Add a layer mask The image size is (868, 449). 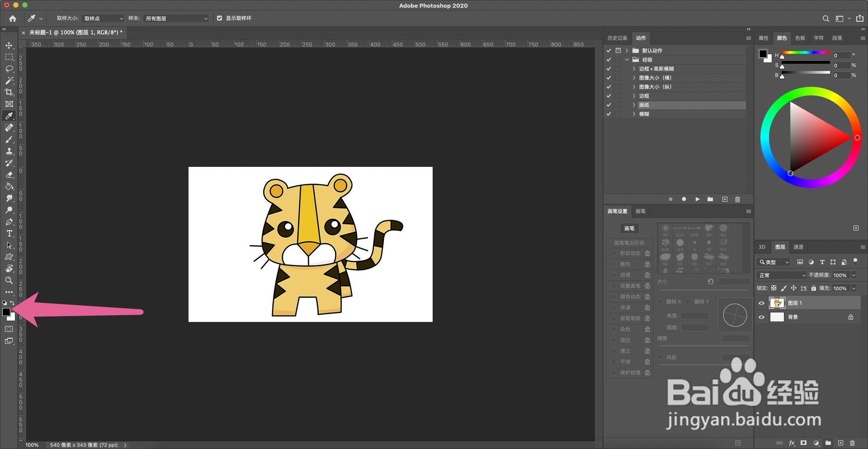pyautogui.click(x=803, y=443)
